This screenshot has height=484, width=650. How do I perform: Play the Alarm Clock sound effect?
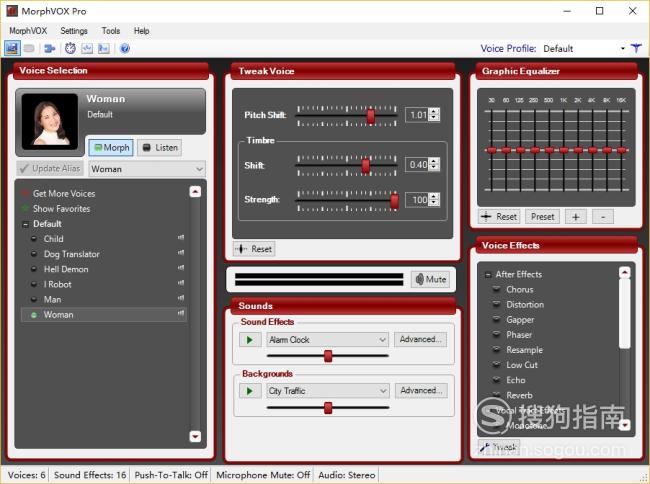click(x=250, y=340)
